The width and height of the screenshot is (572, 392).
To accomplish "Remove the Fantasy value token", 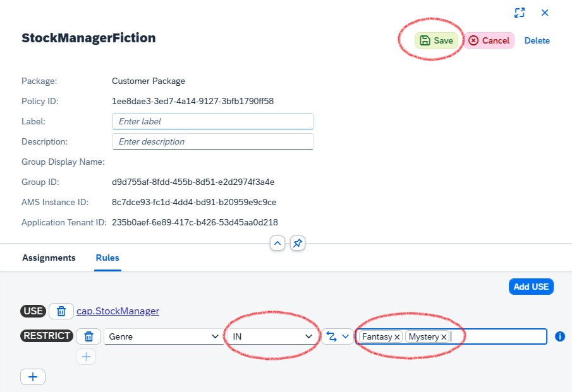I will click(x=397, y=336).
